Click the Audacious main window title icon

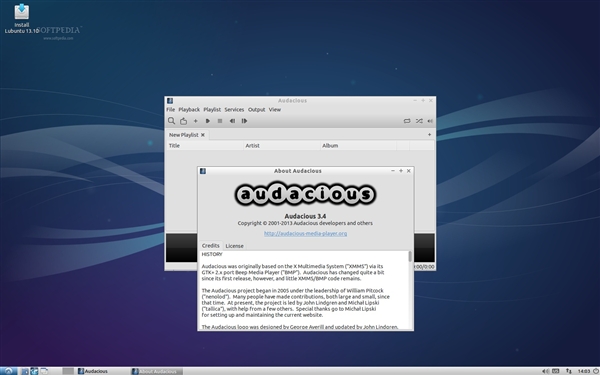[x=170, y=101]
